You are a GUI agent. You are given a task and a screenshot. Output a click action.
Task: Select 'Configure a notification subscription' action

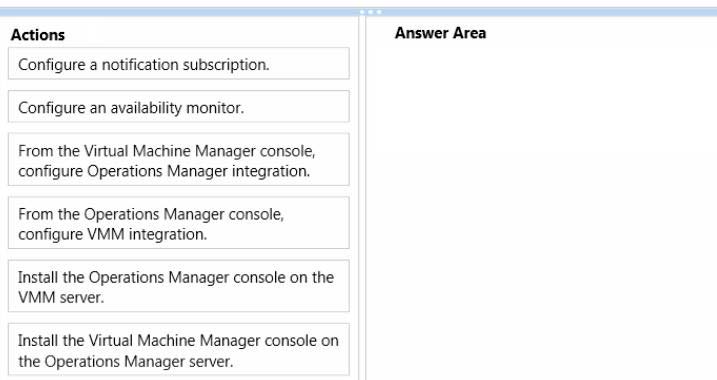pyautogui.click(x=179, y=64)
